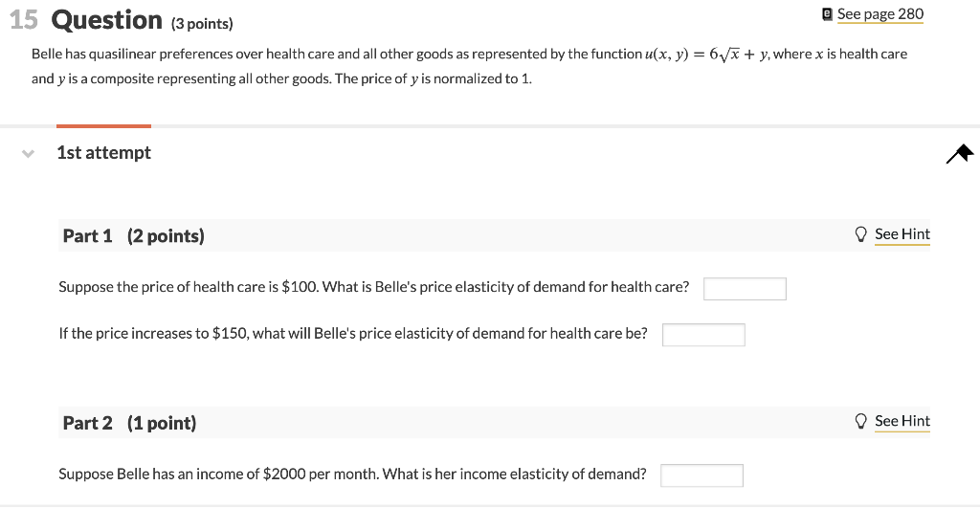Click the Part 2 (1 point) header
This screenshot has width=980, height=508.
click(129, 423)
